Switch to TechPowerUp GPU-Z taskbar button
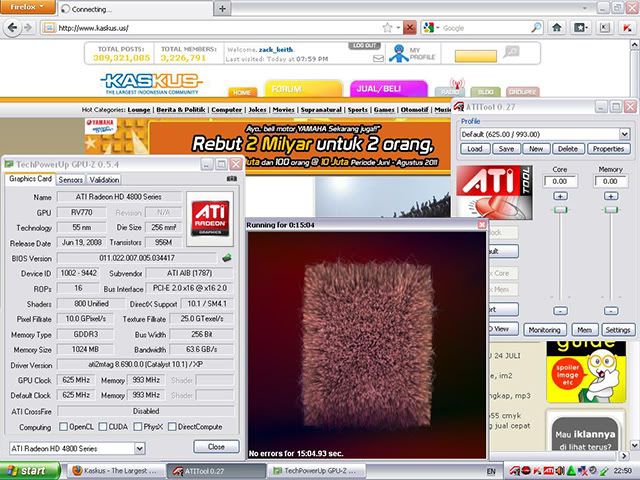The image size is (640, 480). point(316,471)
